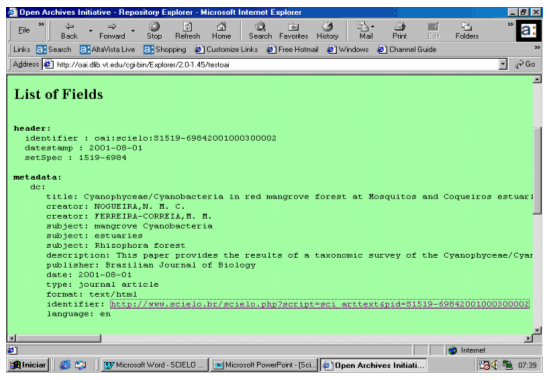Launch Internet Explorer from quick launch
The width and height of the screenshot is (549, 380).
pos(65,365)
